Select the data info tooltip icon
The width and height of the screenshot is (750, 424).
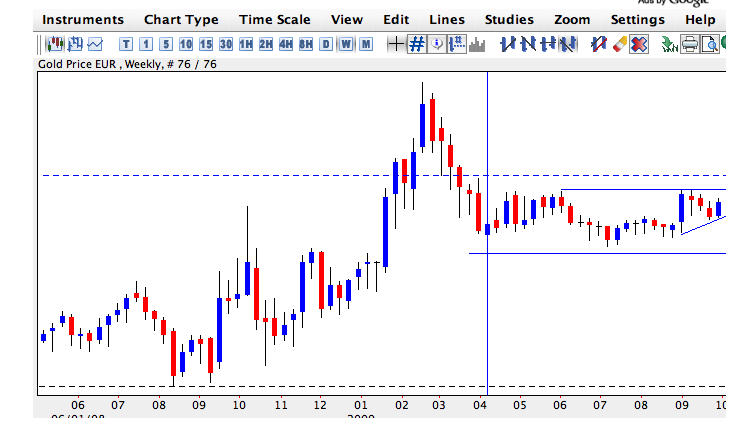[x=437, y=43]
